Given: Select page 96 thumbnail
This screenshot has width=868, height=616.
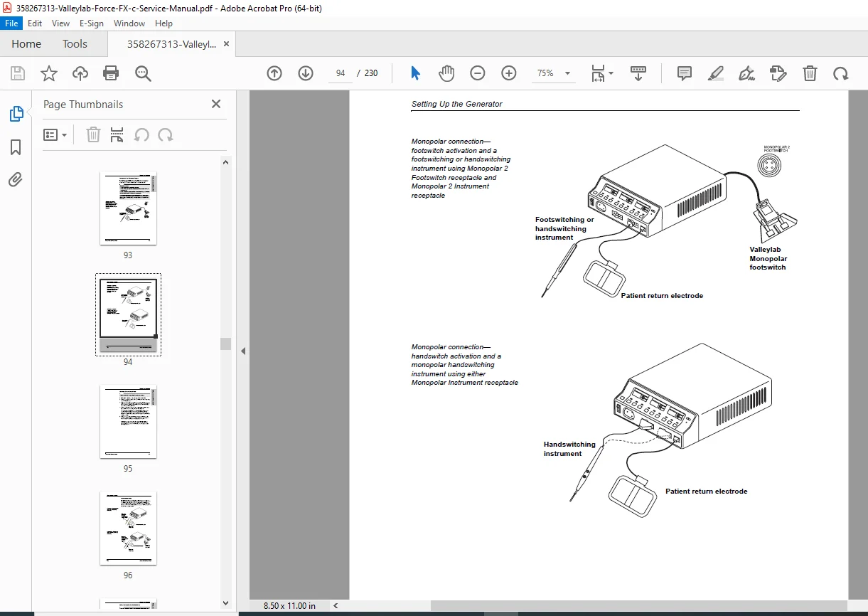Looking at the screenshot, I should [x=128, y=528].
